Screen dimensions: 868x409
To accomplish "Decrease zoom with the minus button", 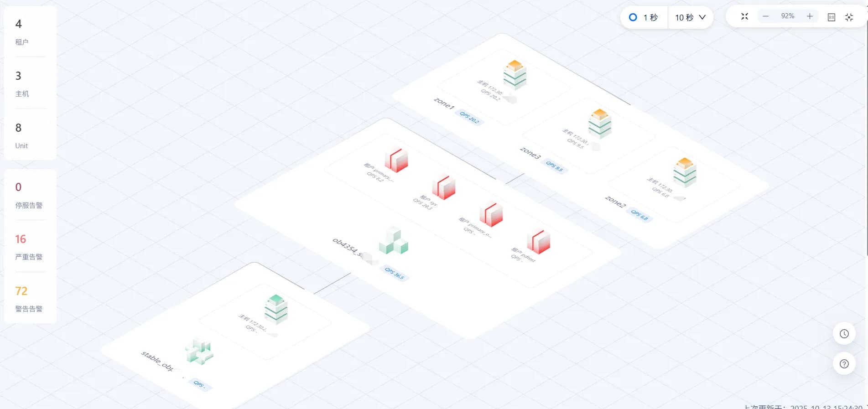I will pos(765,16).
